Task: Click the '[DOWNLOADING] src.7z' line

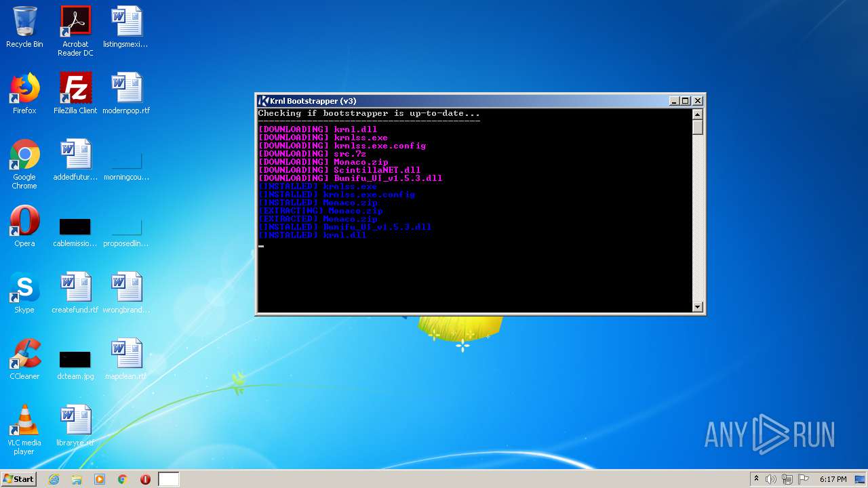Action: click(312, 154)
